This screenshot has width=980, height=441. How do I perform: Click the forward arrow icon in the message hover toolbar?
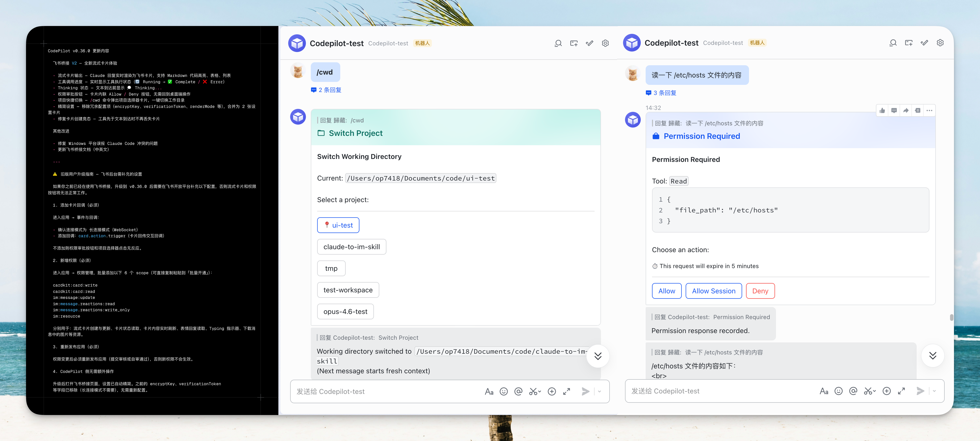pos(906,111)
